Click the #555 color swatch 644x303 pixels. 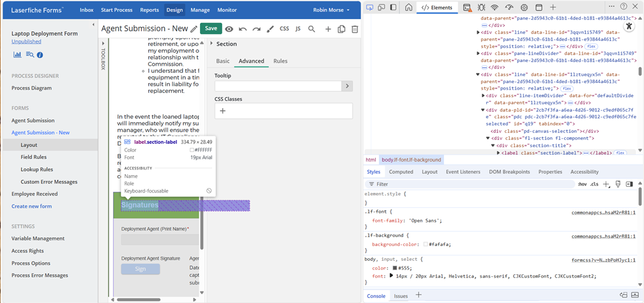coord(395,268)
